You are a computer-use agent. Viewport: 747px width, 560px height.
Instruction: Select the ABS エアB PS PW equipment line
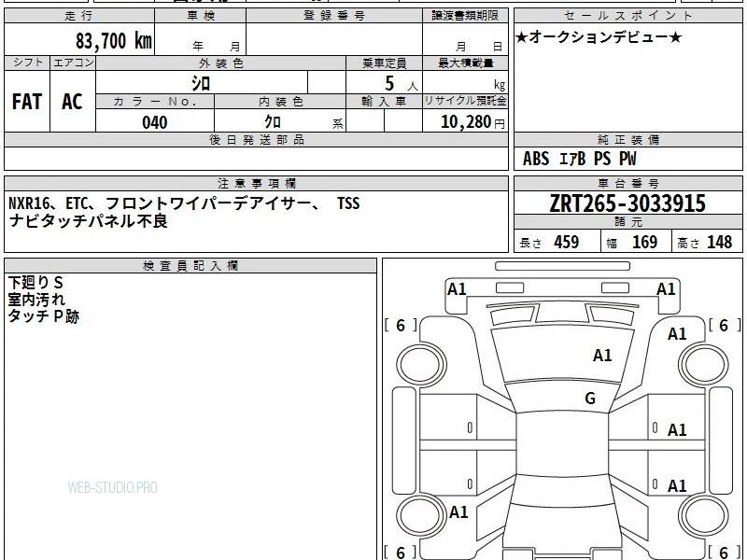[x=579, y=159]
